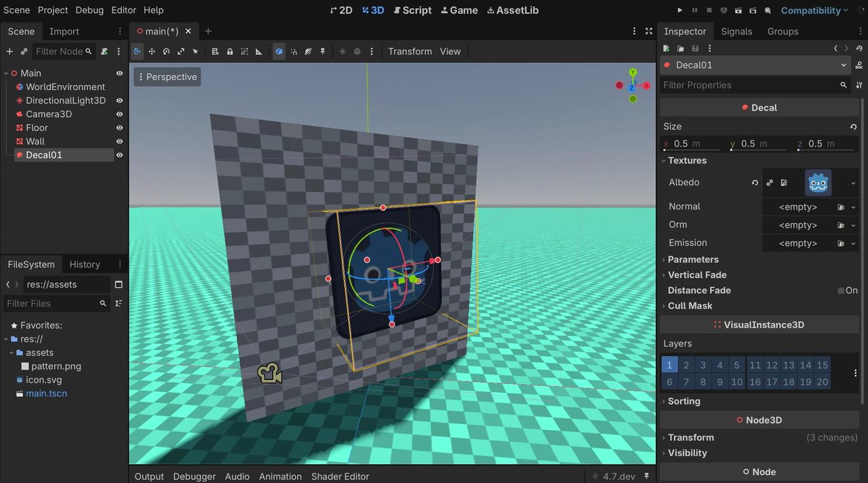Open the Compatibility renderer dropdown
Screen dimensions: 868x483
[814, 10]
